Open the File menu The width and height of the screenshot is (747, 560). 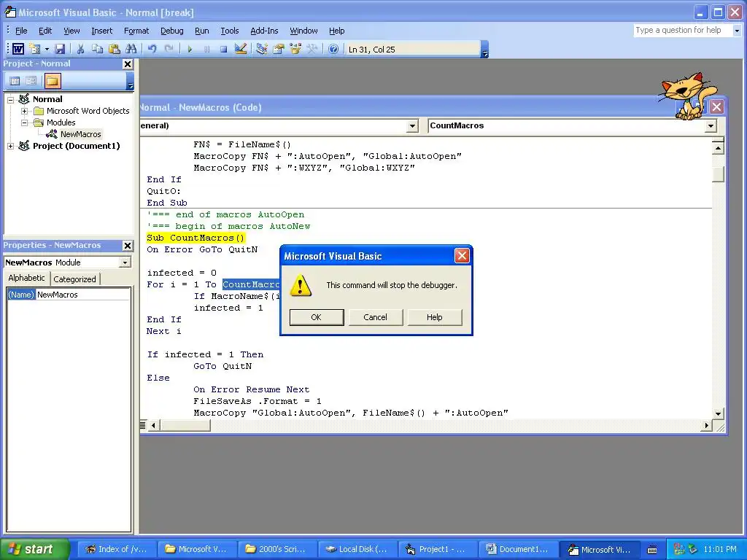point(21,31)
